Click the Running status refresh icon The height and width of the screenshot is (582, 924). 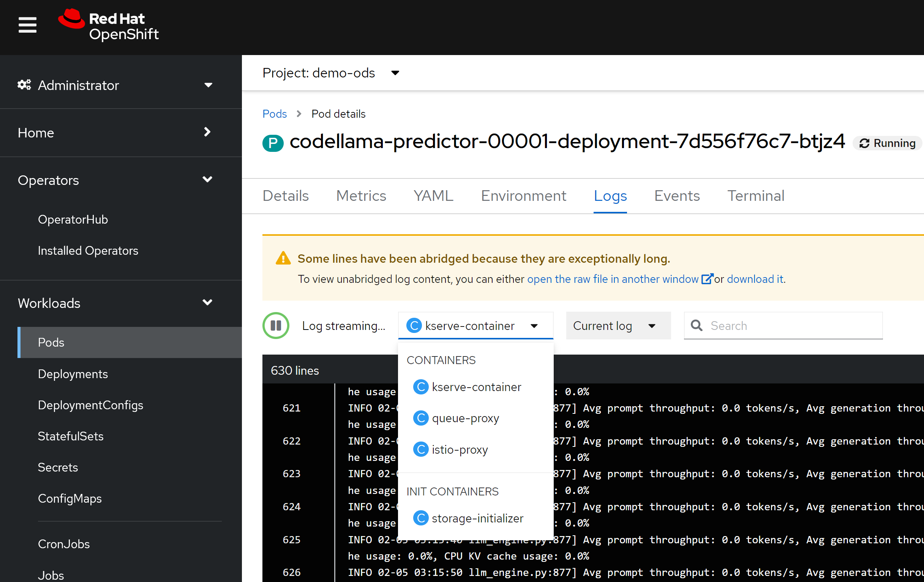tap(864, 144)
